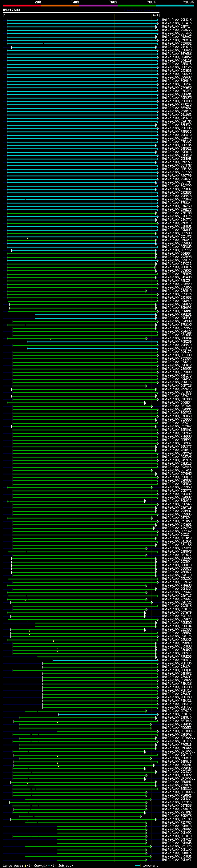
Task: Select hit label UniRef100_A9UED2
Action: coord(176,318)
